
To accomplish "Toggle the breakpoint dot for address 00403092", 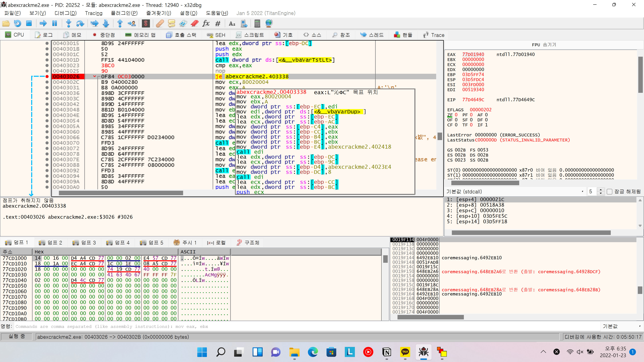I will coord(47,170).
